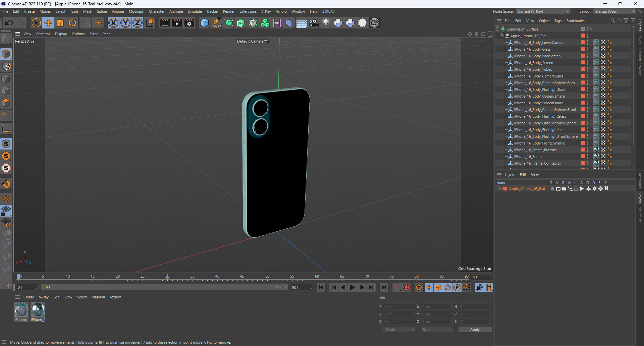Select the Texture mode checkered icon

[x=6, y=66]
